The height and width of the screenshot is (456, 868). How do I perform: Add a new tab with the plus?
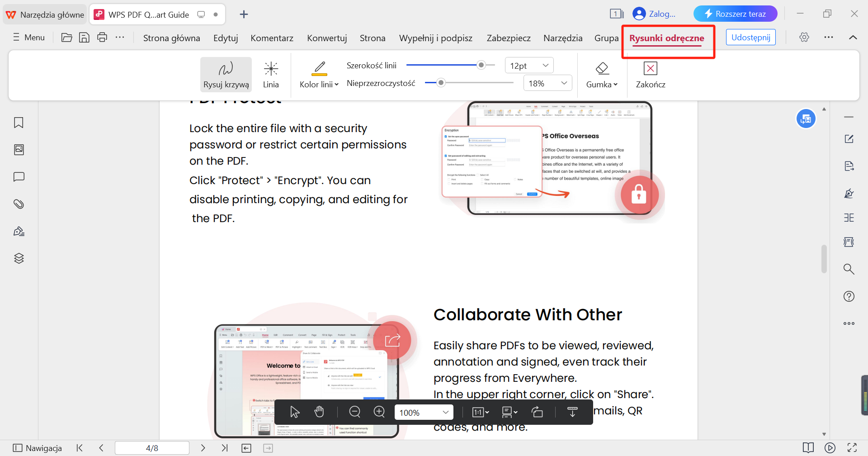(244, 14)
